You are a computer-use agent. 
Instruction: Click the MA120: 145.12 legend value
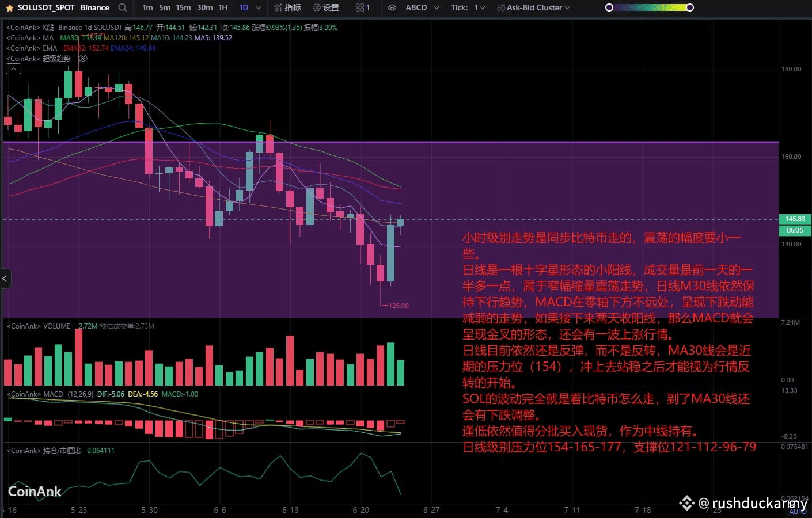(x=126, y=38)
